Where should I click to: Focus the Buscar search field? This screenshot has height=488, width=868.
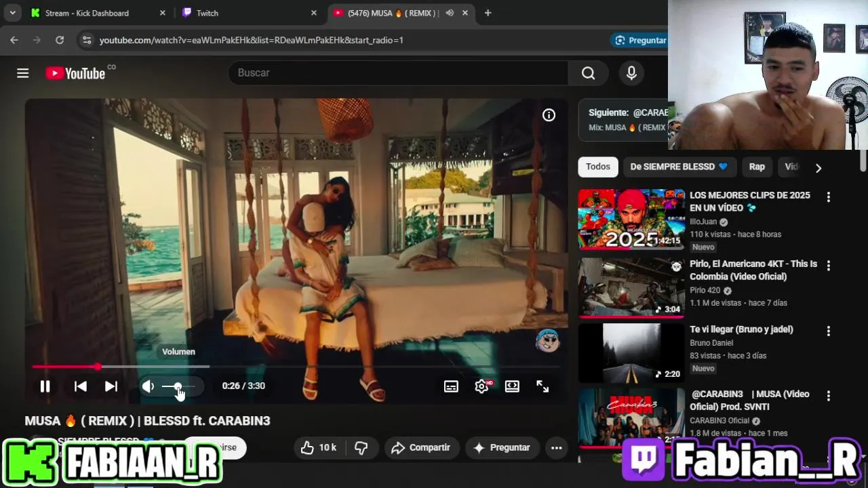(x=398, y=73)
